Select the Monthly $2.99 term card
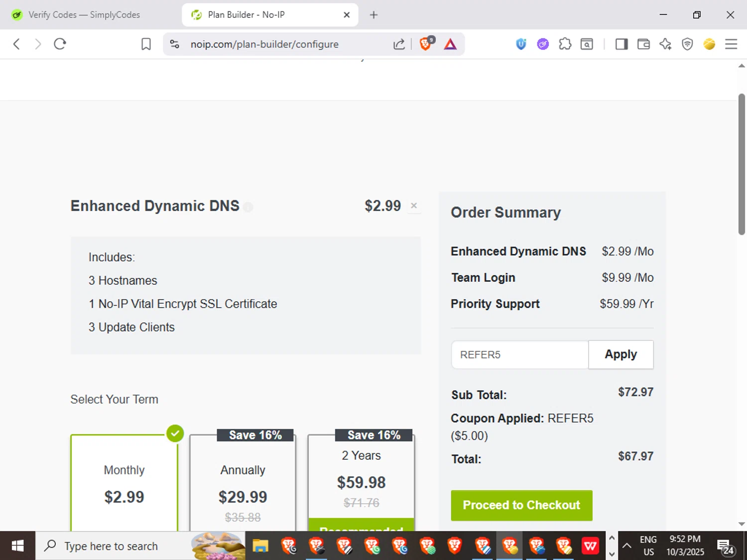Screen dimensions: 747x560 (x=124, y=483)
